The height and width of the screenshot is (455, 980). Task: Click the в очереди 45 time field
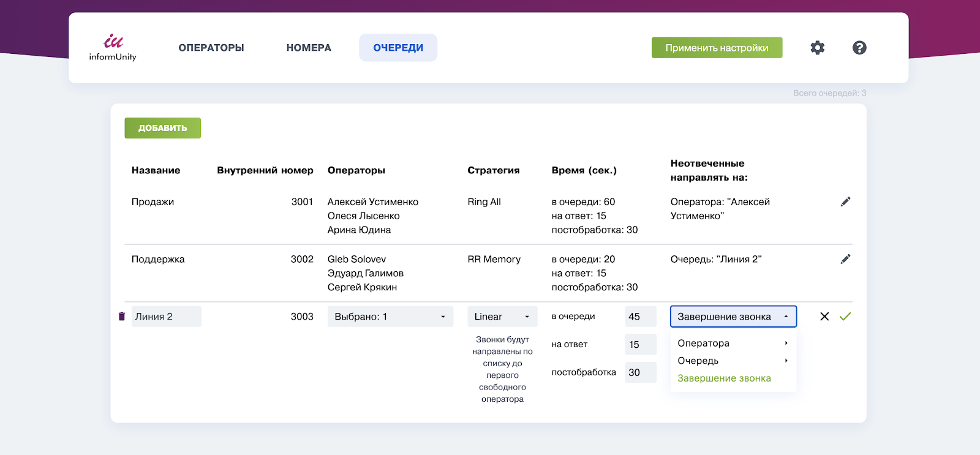[x=641, y=317]
